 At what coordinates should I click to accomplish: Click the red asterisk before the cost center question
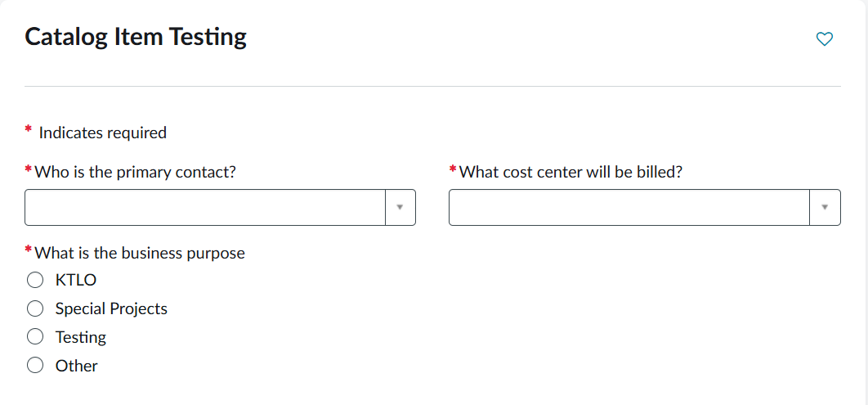454,170
